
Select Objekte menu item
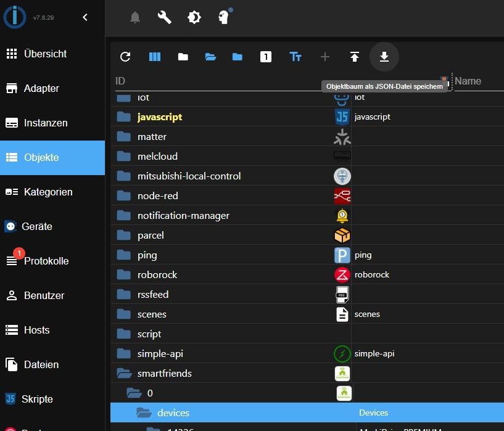(x=52, y=158)
